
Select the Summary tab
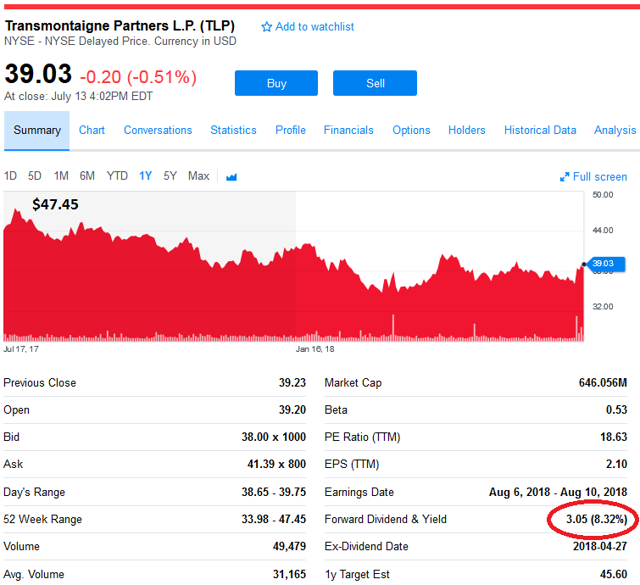[37, 130]
